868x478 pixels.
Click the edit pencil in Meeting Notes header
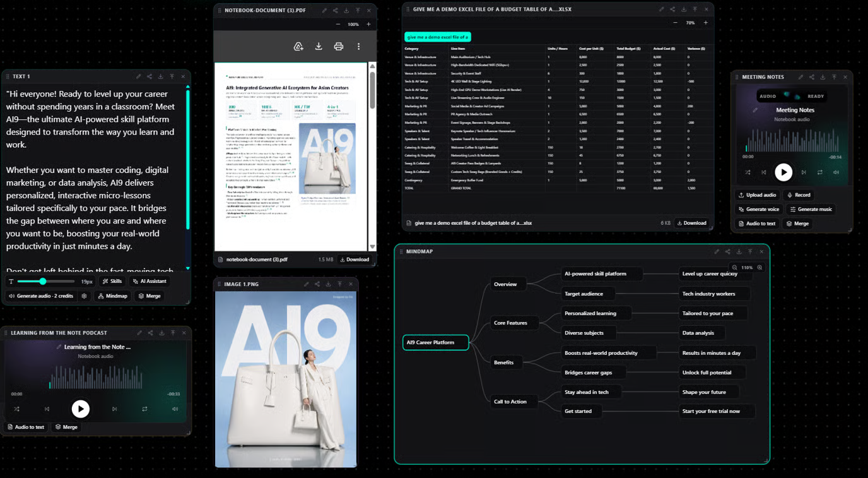(x=801, y=77)
